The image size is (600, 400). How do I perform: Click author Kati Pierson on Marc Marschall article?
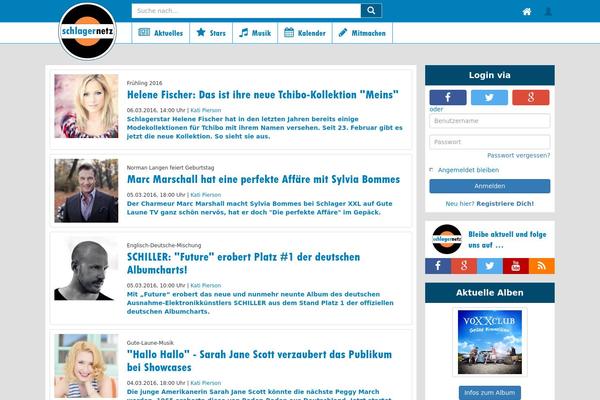point(205,195)
